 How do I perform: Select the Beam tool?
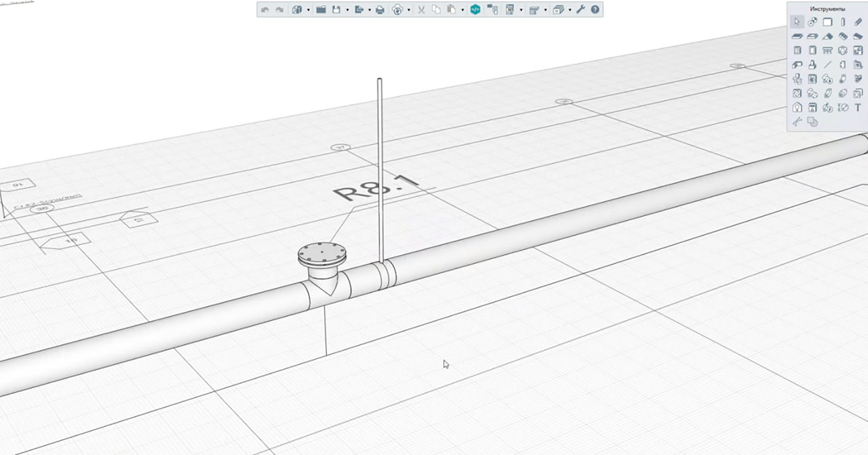point(858,22)
